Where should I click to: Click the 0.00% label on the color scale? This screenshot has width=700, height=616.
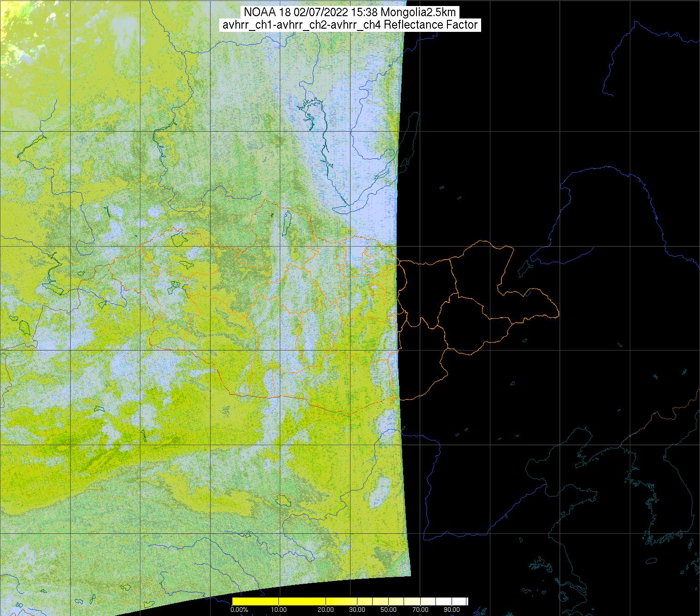(239, 610)
